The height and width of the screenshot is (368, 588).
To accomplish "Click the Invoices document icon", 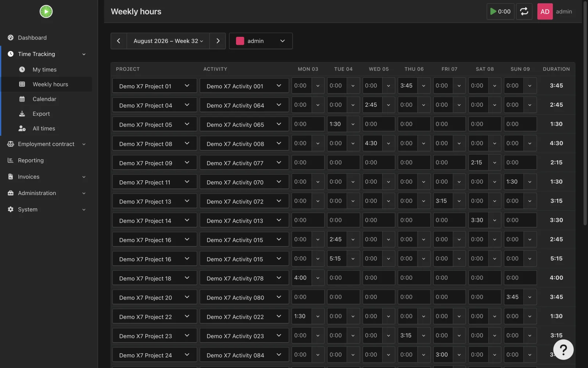I will click(11, 177).
